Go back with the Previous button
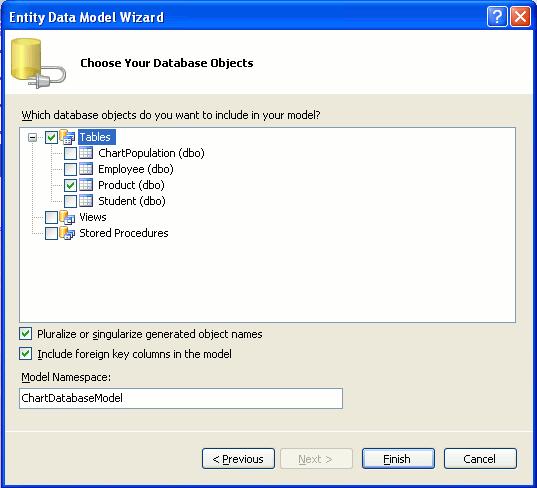 pos(238,459)
